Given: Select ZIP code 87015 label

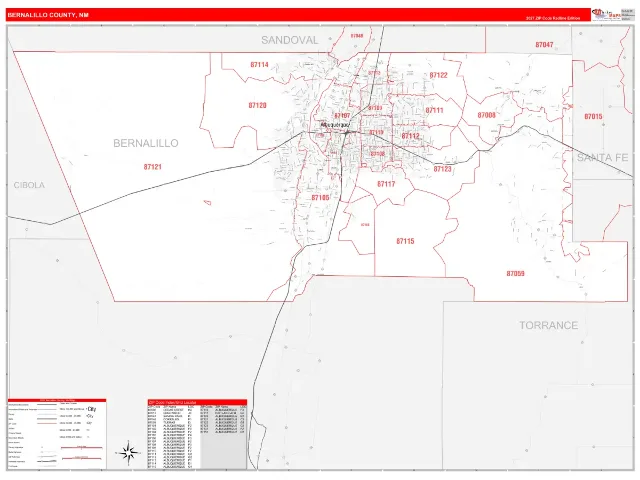Looking at the screenshot, I should [593, 116].
